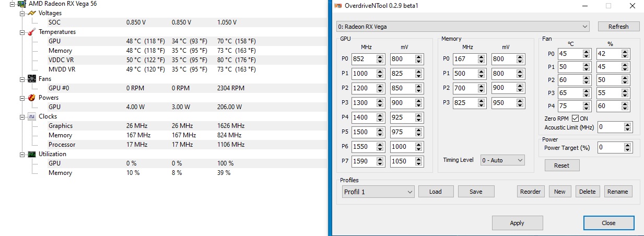The width and height of the screenshot is (644, 236).
Task: Save the current profile
Action: pos(476,192)
